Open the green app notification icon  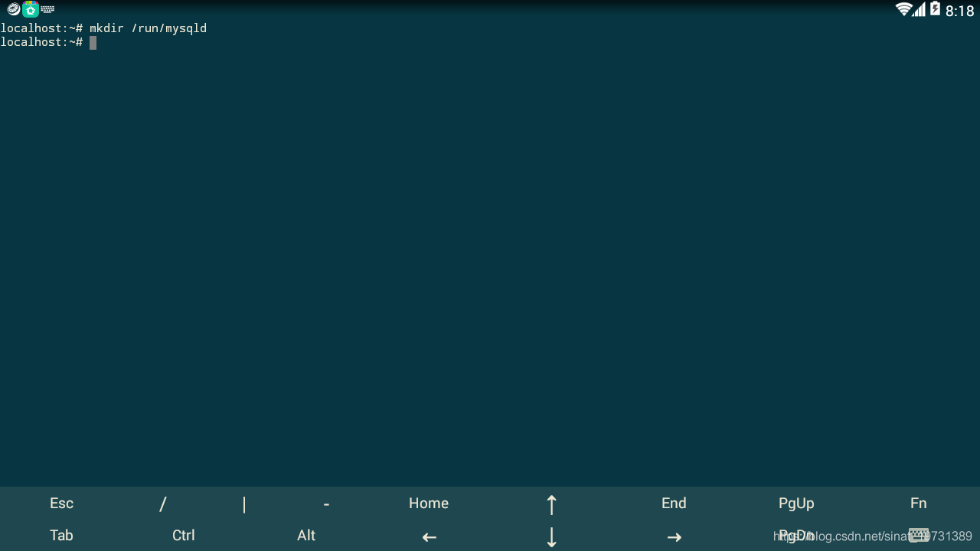pos(31,9)
